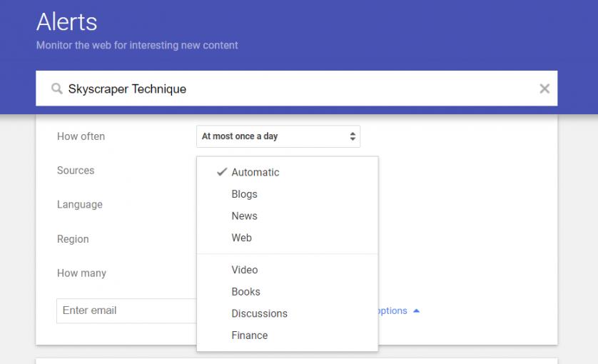Click the Region label
Screen dimensions: 598x364
(73, 239)
